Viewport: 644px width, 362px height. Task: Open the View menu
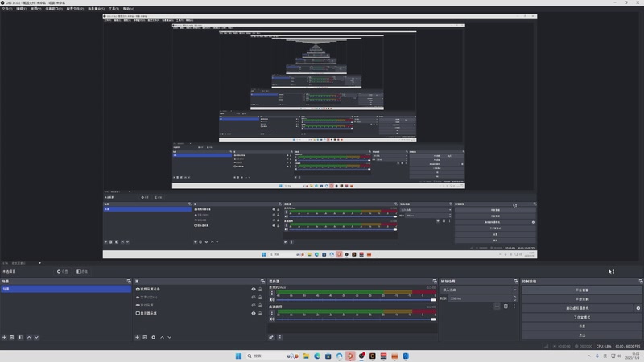coord(35,9)
